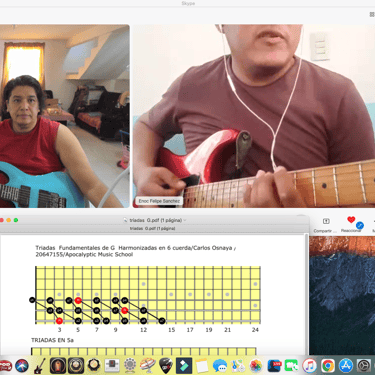Click the "Triadas Fundamentales de G" heading

pos(75,248)
